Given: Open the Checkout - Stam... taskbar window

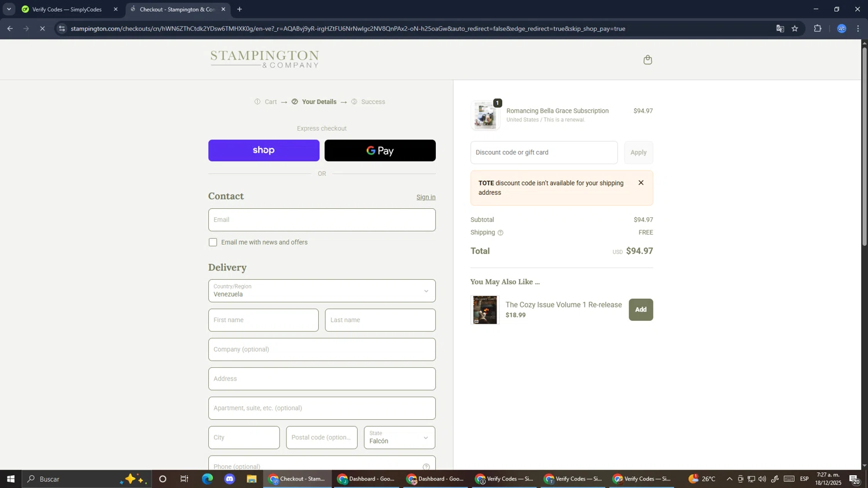Looking at the screenshot, I should tap(298, 479).
